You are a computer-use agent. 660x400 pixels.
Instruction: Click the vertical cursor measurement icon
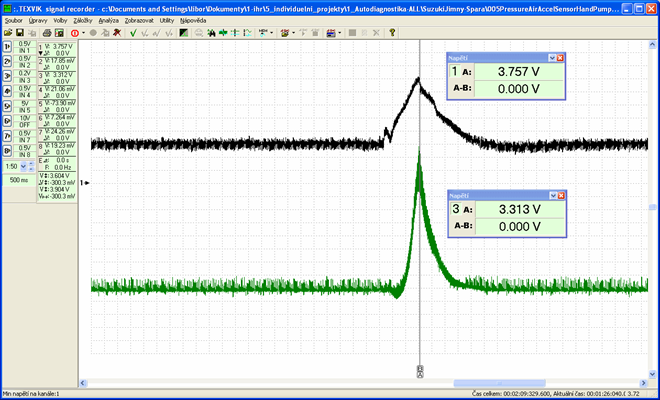pyautogui.click(x=248, y=33)
